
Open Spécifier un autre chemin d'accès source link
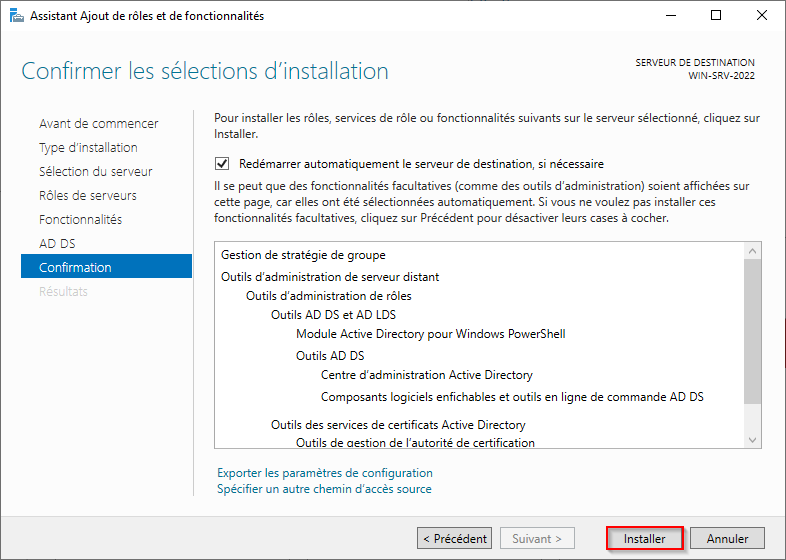[x=324, y=489]
